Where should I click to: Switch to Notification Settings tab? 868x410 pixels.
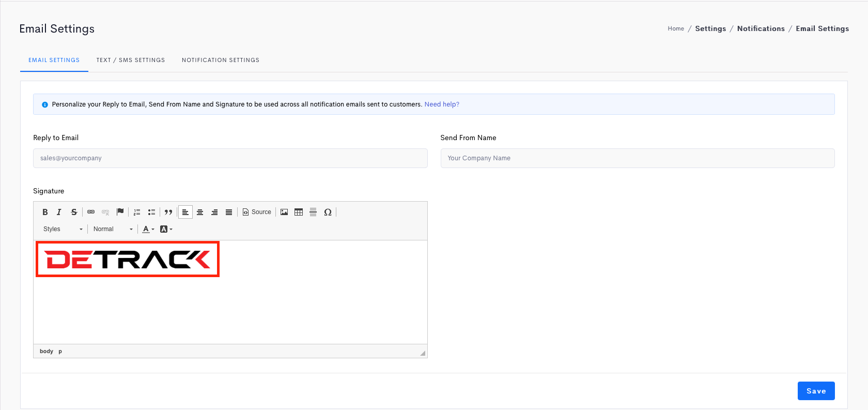pos(221,60)
